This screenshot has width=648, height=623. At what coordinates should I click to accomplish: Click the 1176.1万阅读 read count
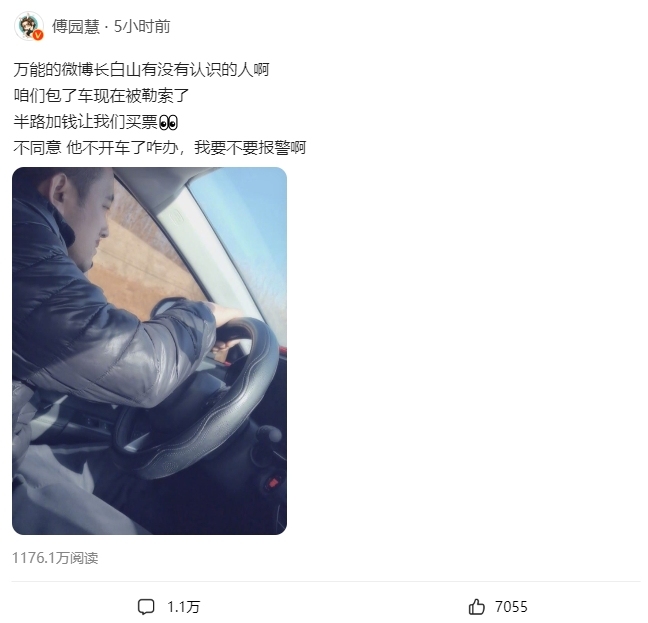tap(55, 558)
